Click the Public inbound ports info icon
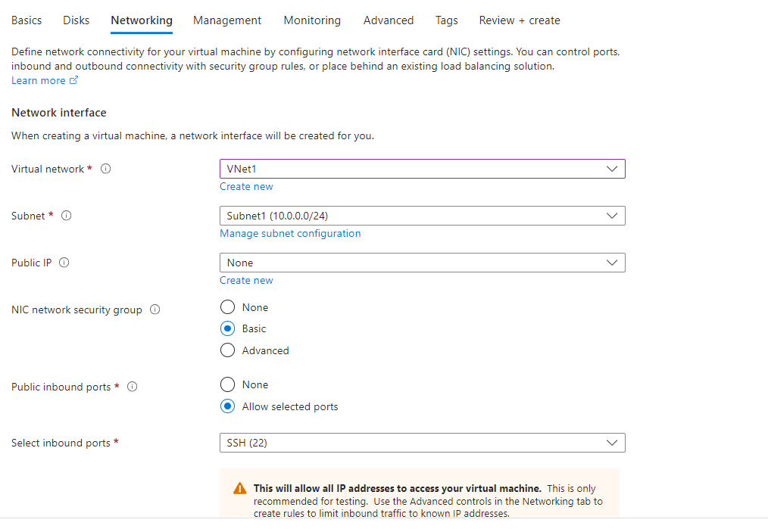This screenshot has height=532, width=768. (132, 387)
